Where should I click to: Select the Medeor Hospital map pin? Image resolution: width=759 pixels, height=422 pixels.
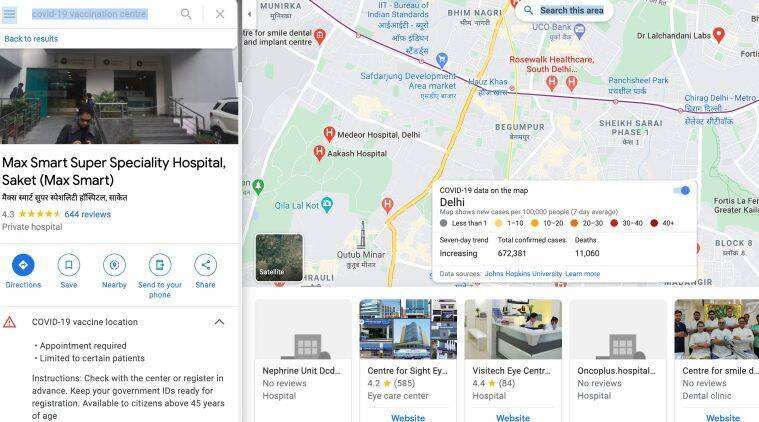click(x=329, y=134)
